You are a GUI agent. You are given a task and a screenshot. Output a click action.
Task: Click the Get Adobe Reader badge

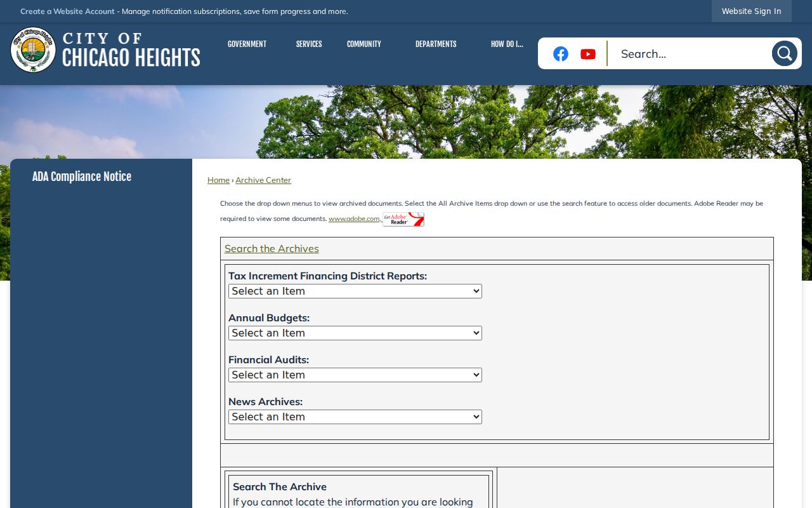tap(403, 219)
